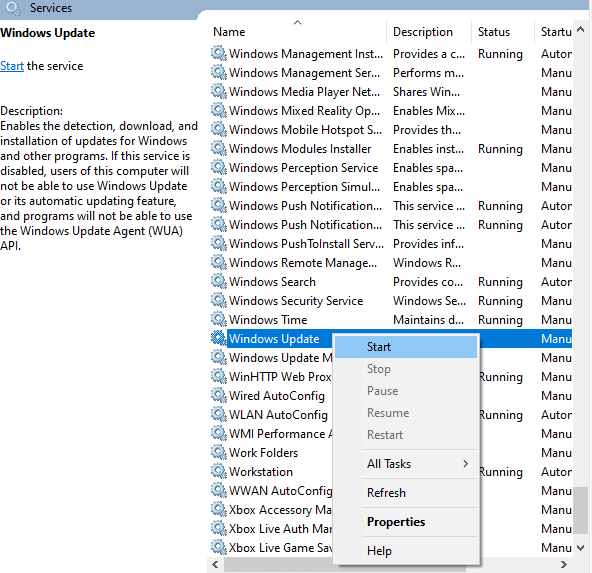Click the gear icon beside Windows Time
The image size is (592, 573).
218,319
